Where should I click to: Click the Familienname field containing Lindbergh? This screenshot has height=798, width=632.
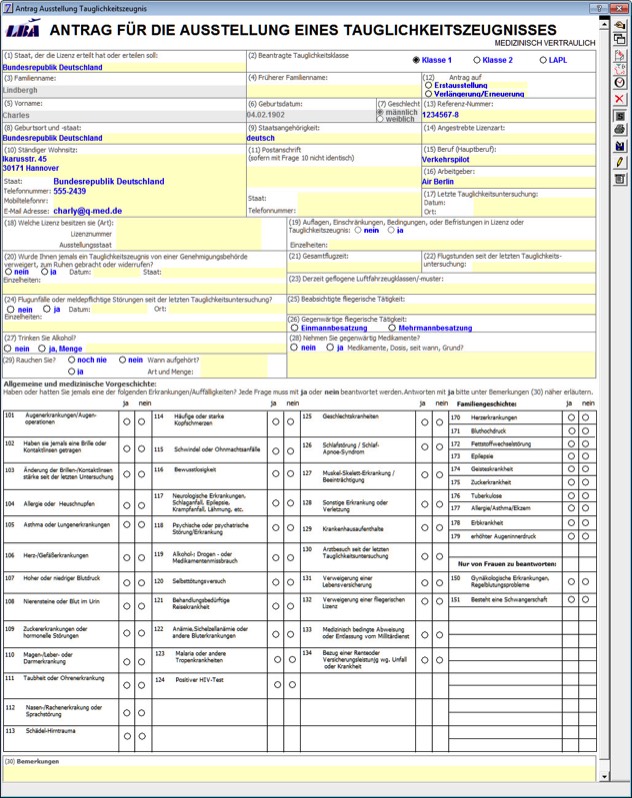click(122, 90)
